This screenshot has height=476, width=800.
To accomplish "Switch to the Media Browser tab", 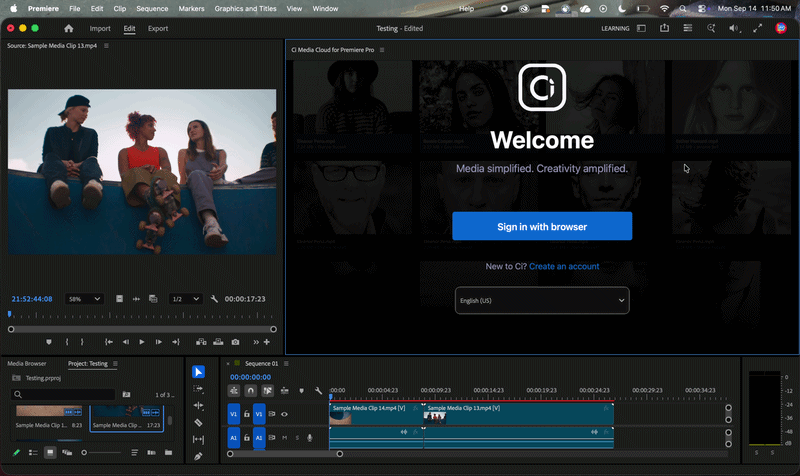I will pyautogui.click(x=27, y=363).
